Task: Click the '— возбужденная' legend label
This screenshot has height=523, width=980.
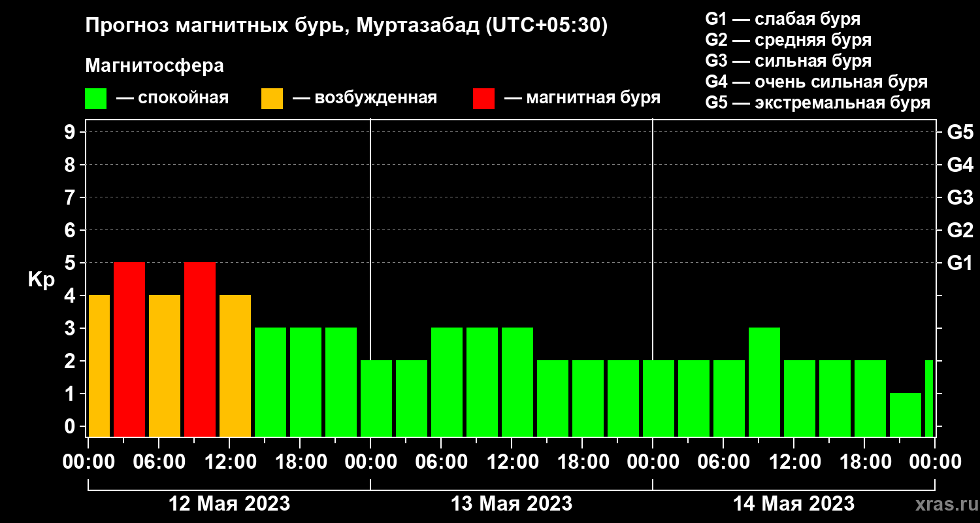Action: coord(365,98)
